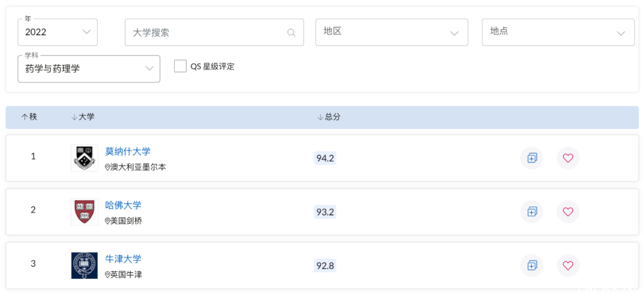Open the 莫纳什大学 link
Screen dimensions: 644x298
tap(128, 152)
